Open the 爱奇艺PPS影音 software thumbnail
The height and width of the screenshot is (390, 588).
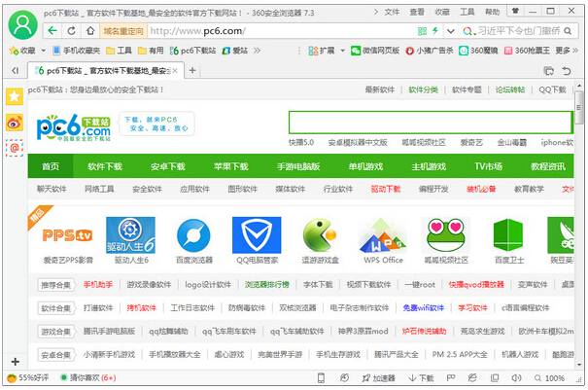point(68,240)
